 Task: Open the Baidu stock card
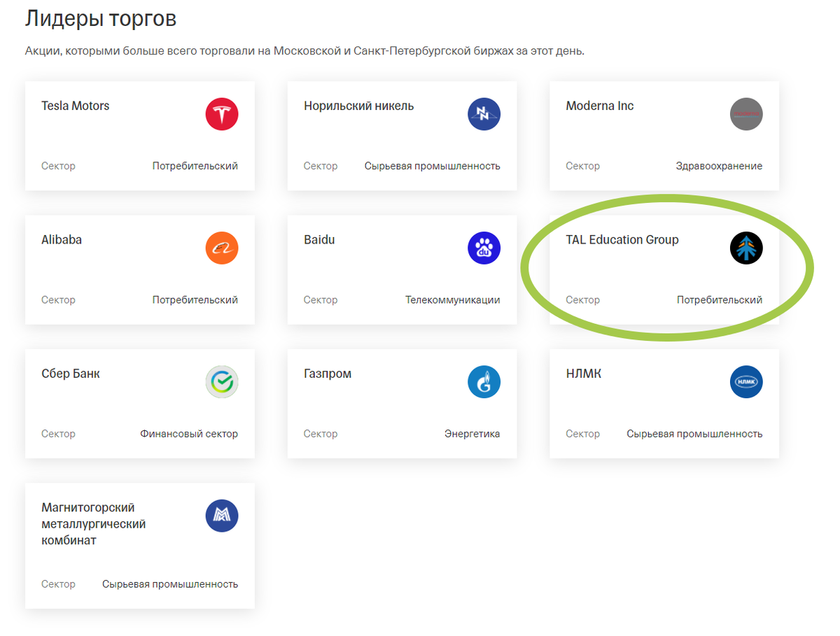(x=402, y=270)
